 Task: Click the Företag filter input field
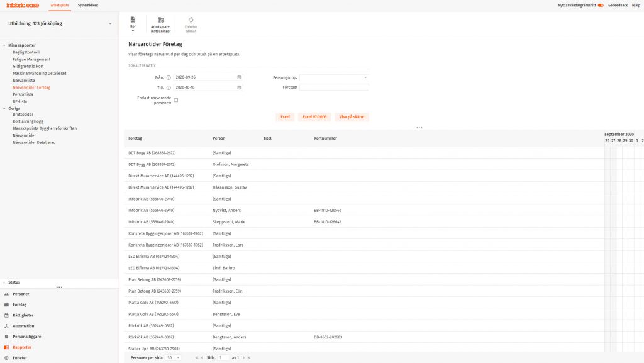(x=334, y=87)
